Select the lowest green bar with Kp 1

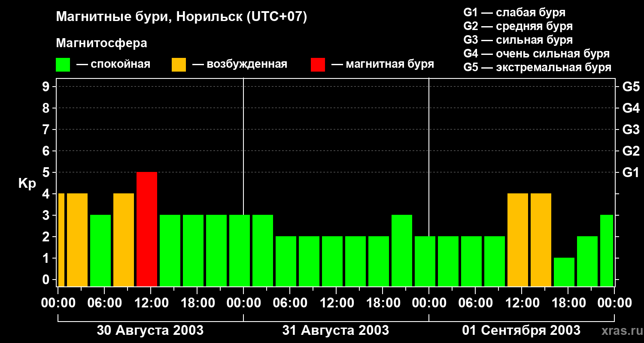pyautogui.click(x=564, y=272)
